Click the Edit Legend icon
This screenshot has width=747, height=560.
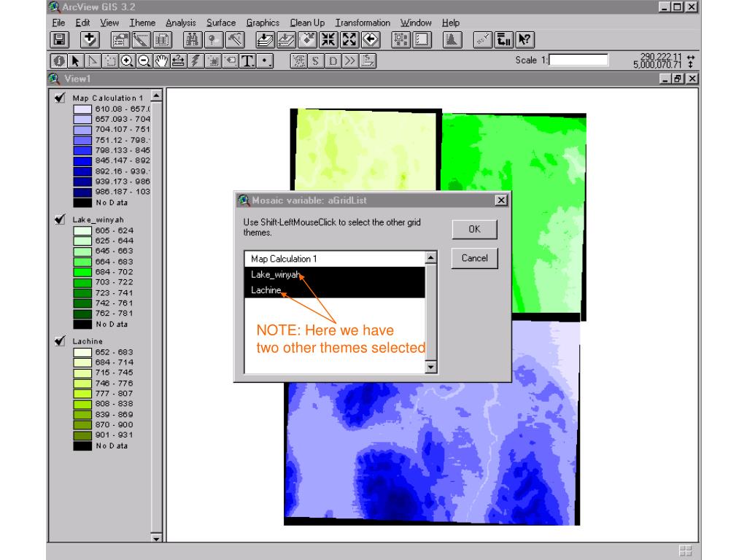[141, 39]
